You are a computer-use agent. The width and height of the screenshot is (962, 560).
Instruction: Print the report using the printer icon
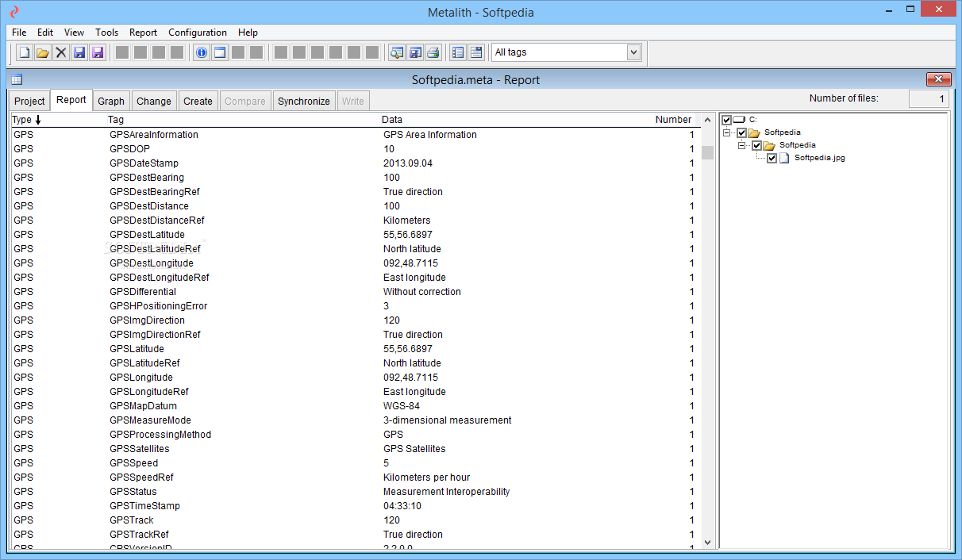(433, 53)
